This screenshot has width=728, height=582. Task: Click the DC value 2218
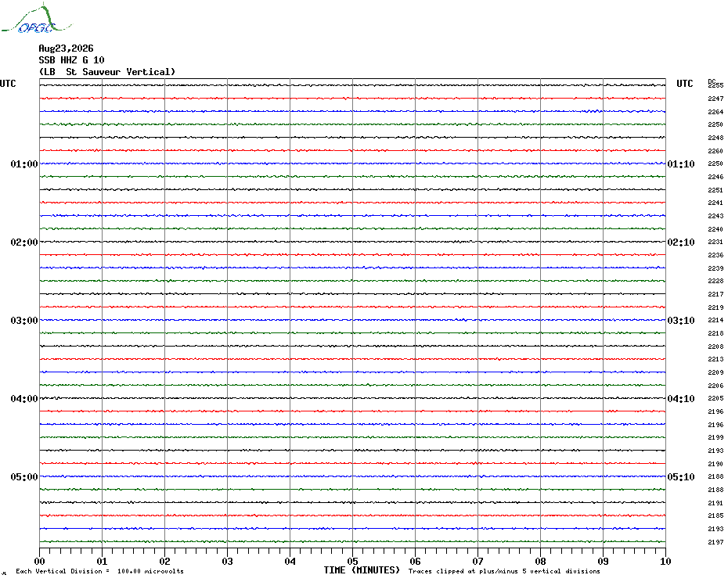[x=715, y=333]
